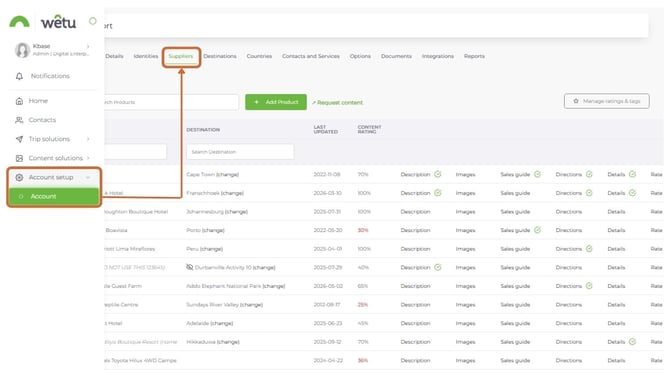Image resolution: width=670 pixels, height=373 pixels.
Task: Change destination for Franschhoek row
Action: click(232, 193)
